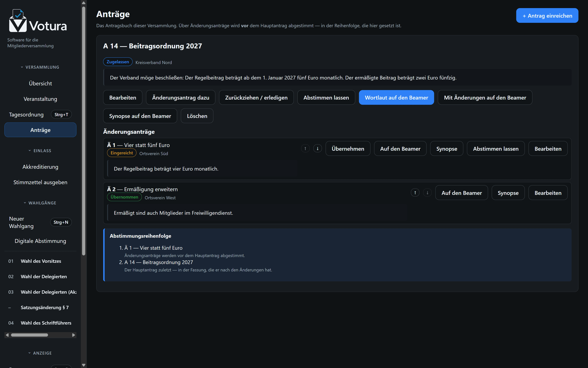Click the Votura logo
Image resolution: width=588 pixels, height=368 pixels.
38,21
